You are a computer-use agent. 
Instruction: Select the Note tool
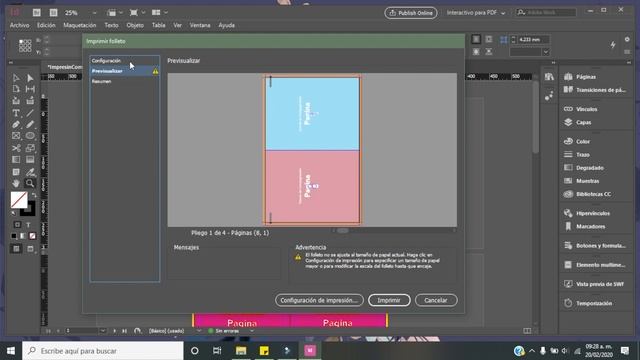coord(16,172)
